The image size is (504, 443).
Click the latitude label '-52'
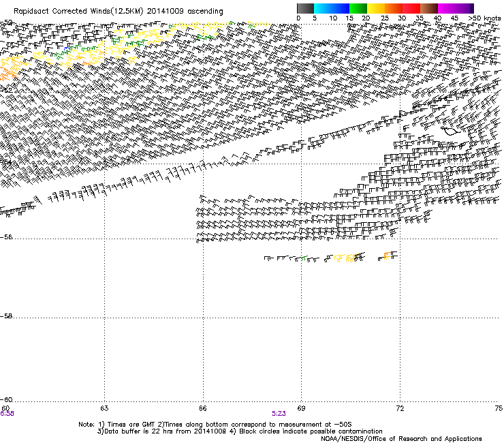[x=6, y=90]
